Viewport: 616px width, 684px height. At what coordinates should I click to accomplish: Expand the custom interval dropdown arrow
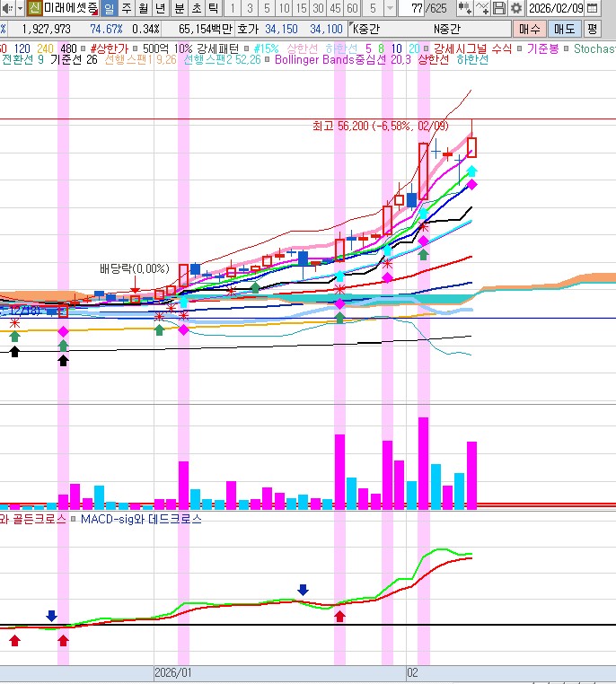(x=390, y=8)
